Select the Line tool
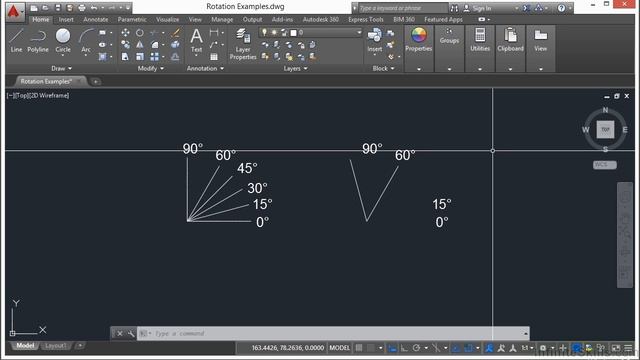 [x=16, y=40]
